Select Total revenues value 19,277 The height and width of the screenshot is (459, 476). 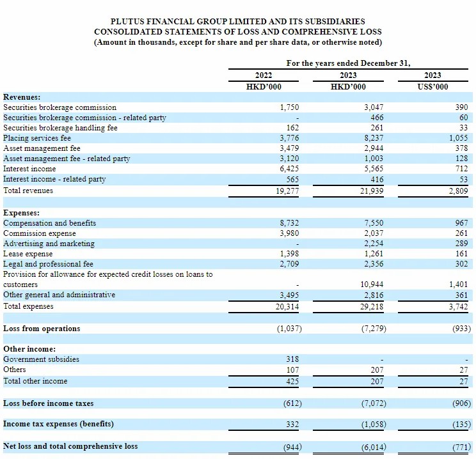pos(287,191)
